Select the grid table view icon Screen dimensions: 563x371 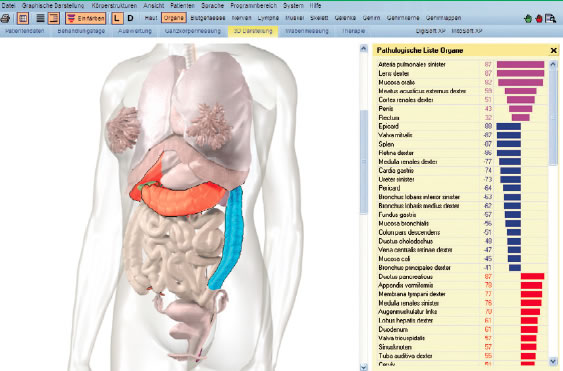click(x=23, y=18)
